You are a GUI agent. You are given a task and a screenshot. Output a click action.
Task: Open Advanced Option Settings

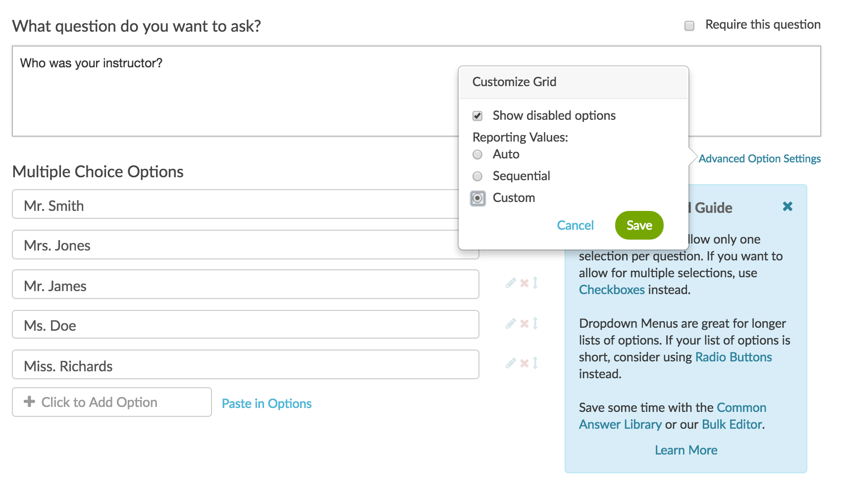pyautogui.click(x=759, y=158)
